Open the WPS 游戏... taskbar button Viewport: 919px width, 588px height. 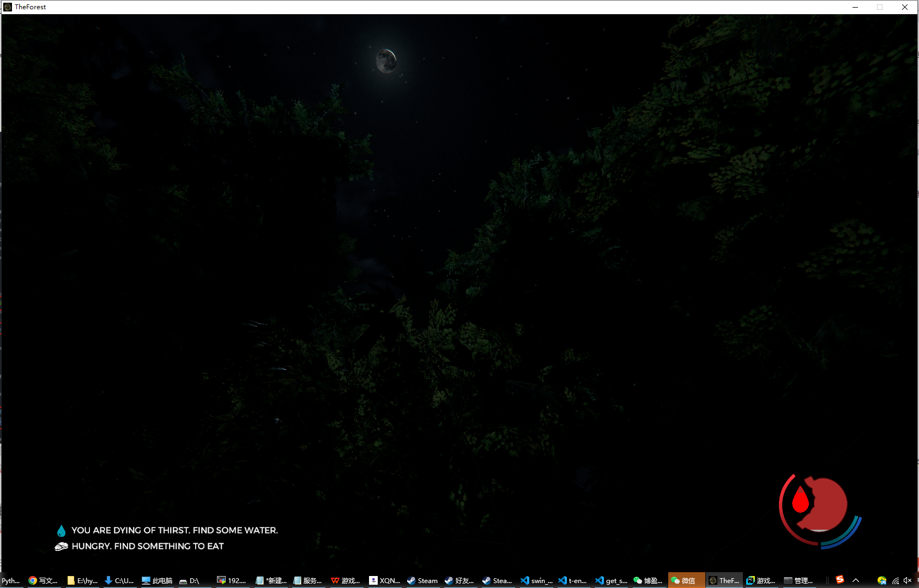pos(346,580)
